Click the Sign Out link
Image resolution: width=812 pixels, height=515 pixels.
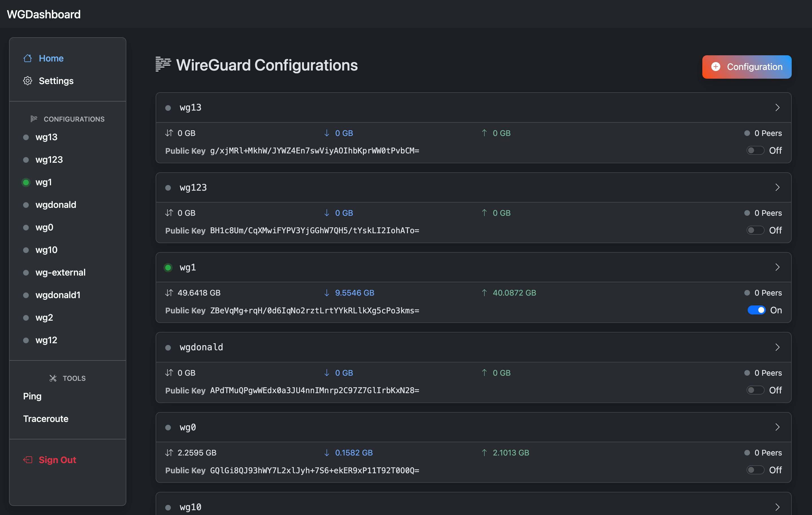coord(67,460)
